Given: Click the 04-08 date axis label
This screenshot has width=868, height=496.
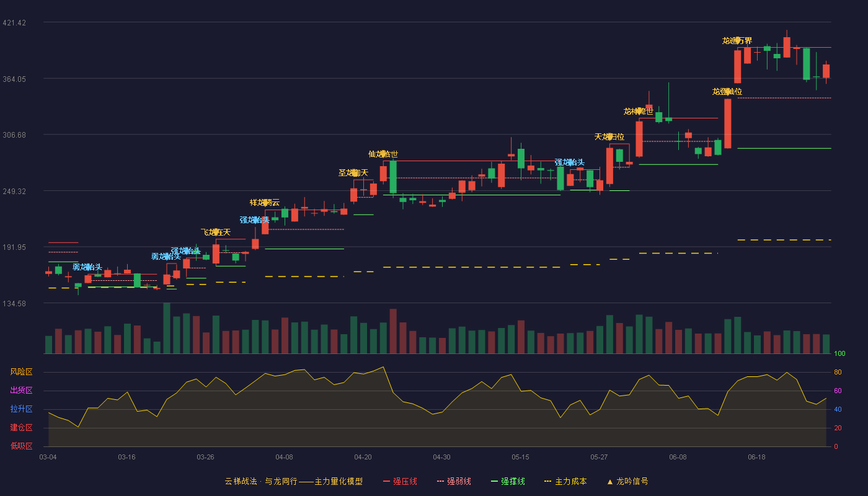Looking at the screenshot, I should (x=284, y=457).
